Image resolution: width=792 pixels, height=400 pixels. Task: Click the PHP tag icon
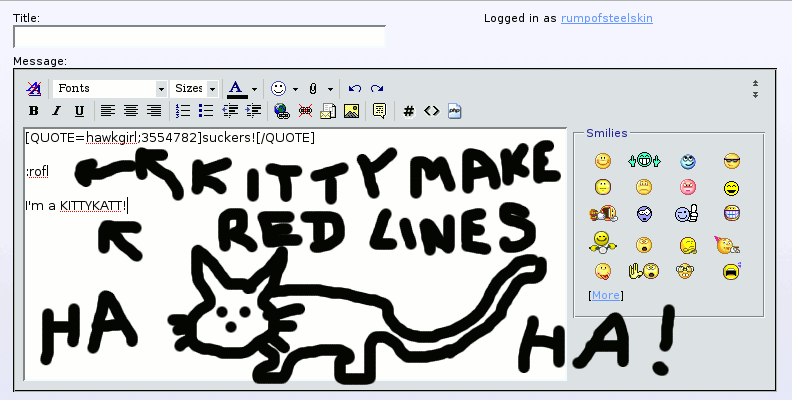tap(455, 111)
